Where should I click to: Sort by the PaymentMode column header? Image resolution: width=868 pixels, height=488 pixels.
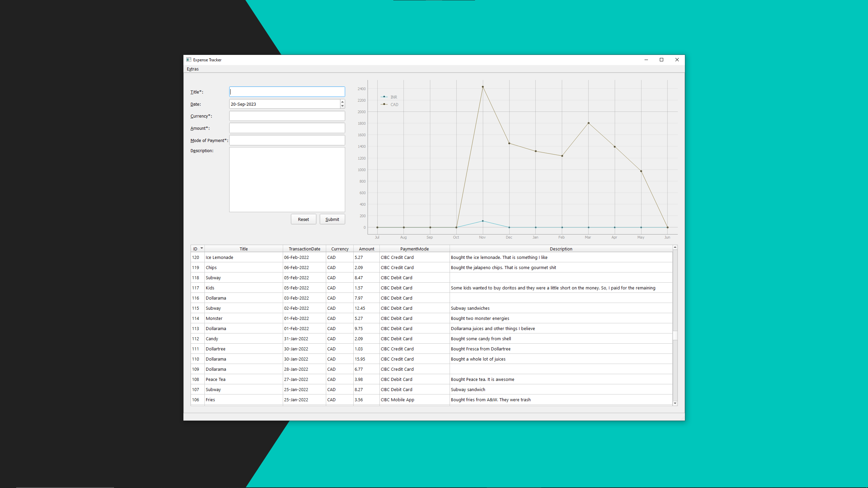click(414, 249)
